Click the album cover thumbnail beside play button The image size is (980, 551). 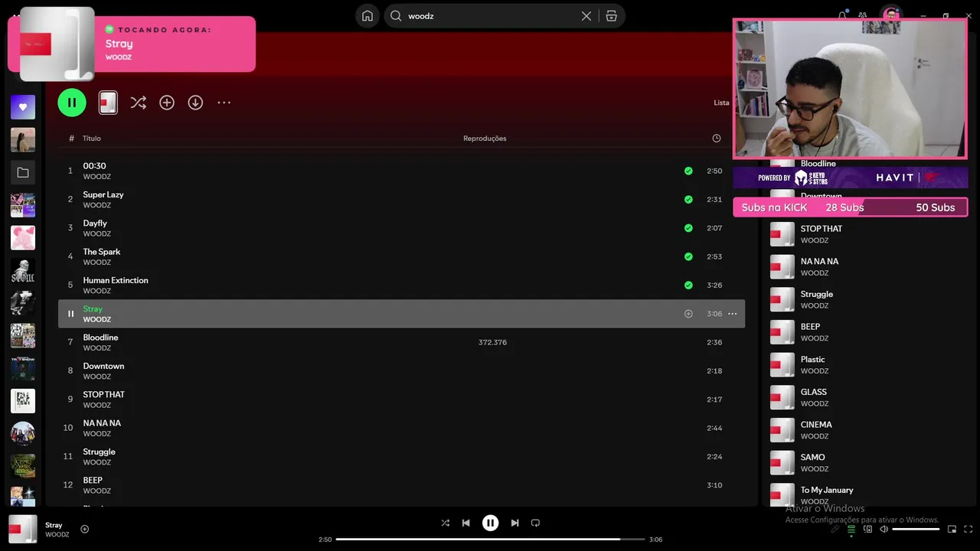[x=108, y=103]
